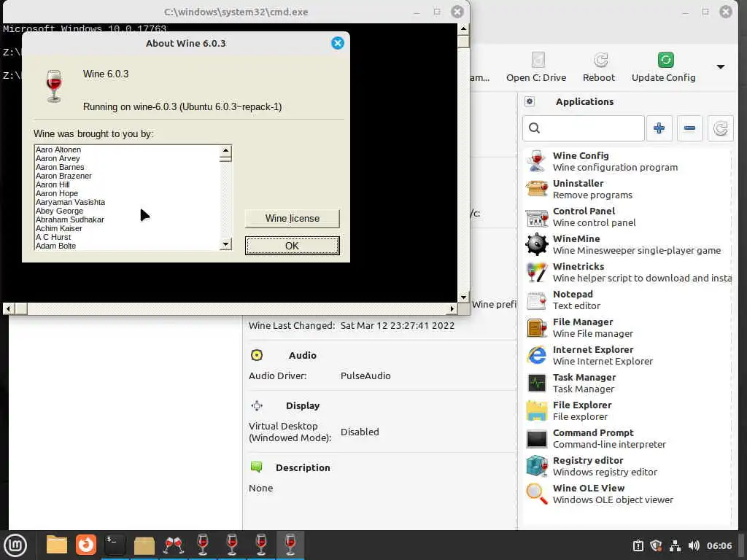Viewport: 747px width, 560px height.
Task: Open Wine File Manager icon
Action: pos(536,327)
